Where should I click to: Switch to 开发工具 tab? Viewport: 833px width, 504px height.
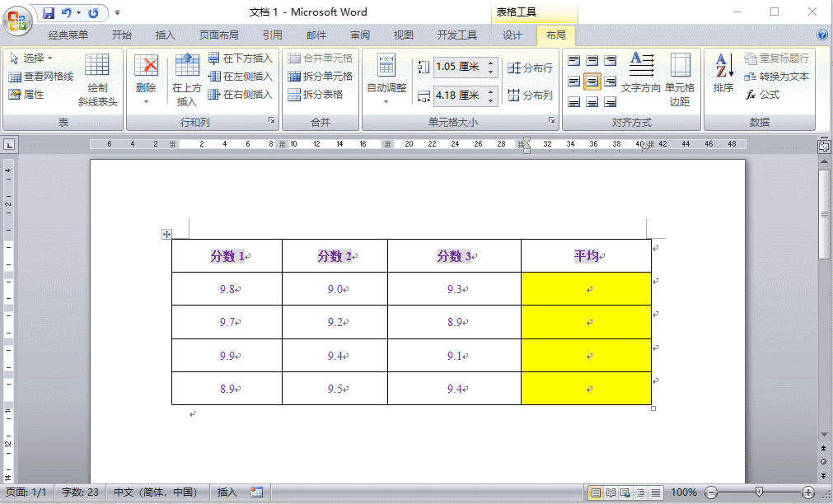(x=457, y=35)
